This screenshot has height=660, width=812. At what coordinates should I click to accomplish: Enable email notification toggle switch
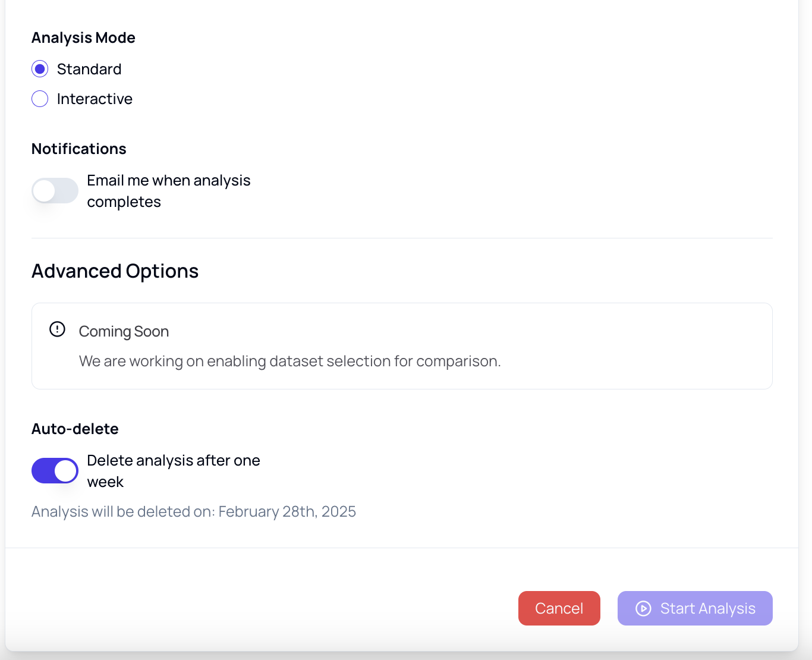55,191
